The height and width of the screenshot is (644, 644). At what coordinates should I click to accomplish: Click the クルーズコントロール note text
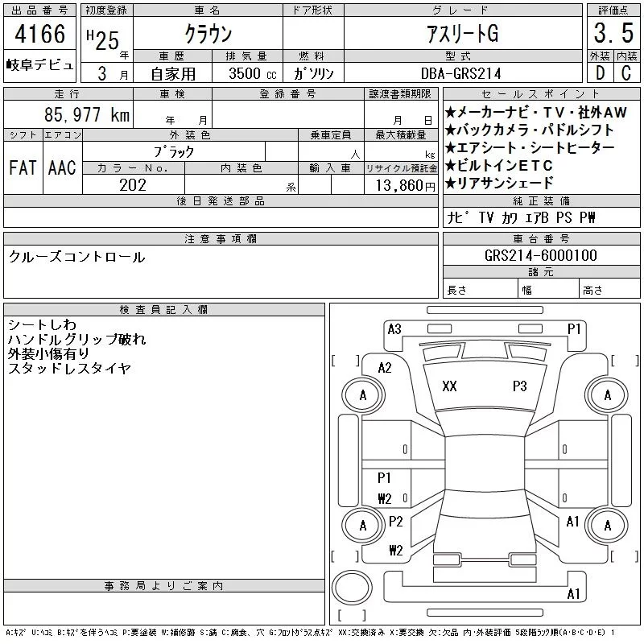click(77, 258)
